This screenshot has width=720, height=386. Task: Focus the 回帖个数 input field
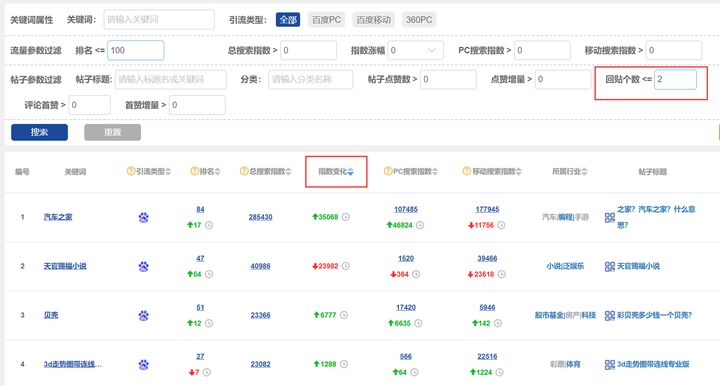(675, 79)
